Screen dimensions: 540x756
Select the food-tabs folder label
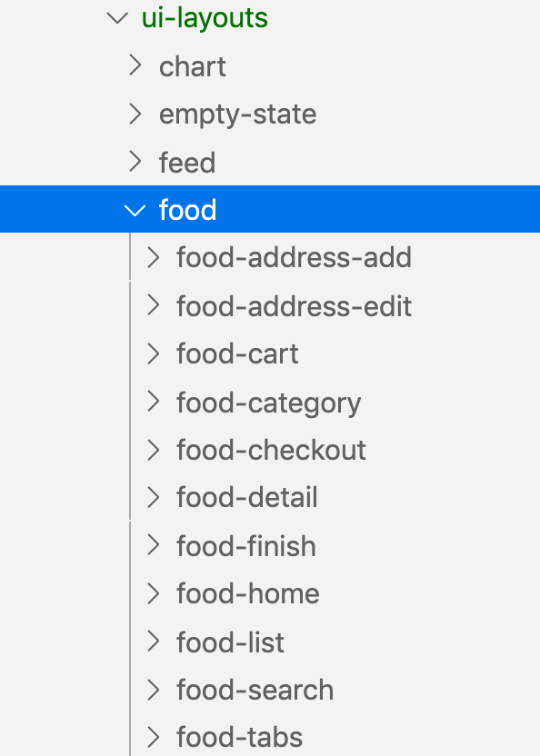coord(239,737)
